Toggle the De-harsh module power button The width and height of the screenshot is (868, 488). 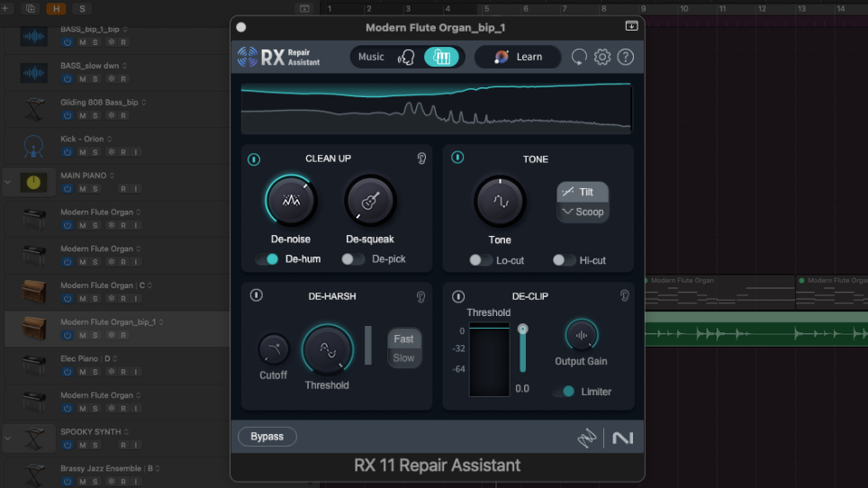pyautogui.click(x=256, y=295)
